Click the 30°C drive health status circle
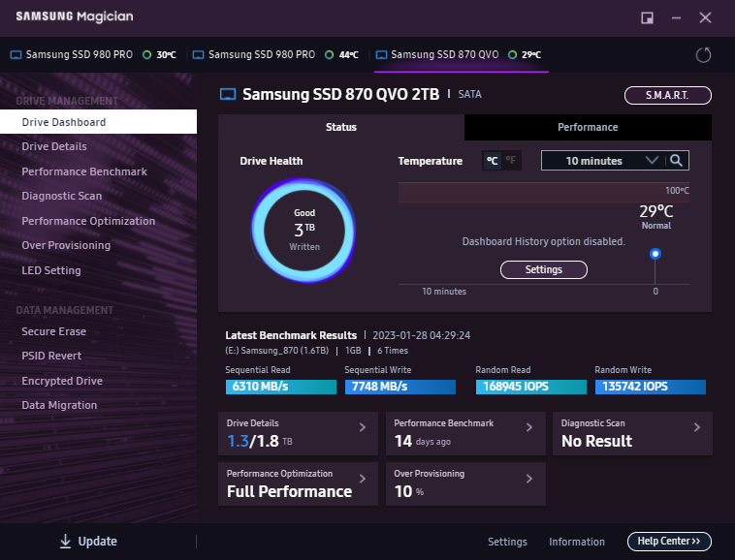Screen dimensions: 735x560 click(x=146, y=55)
